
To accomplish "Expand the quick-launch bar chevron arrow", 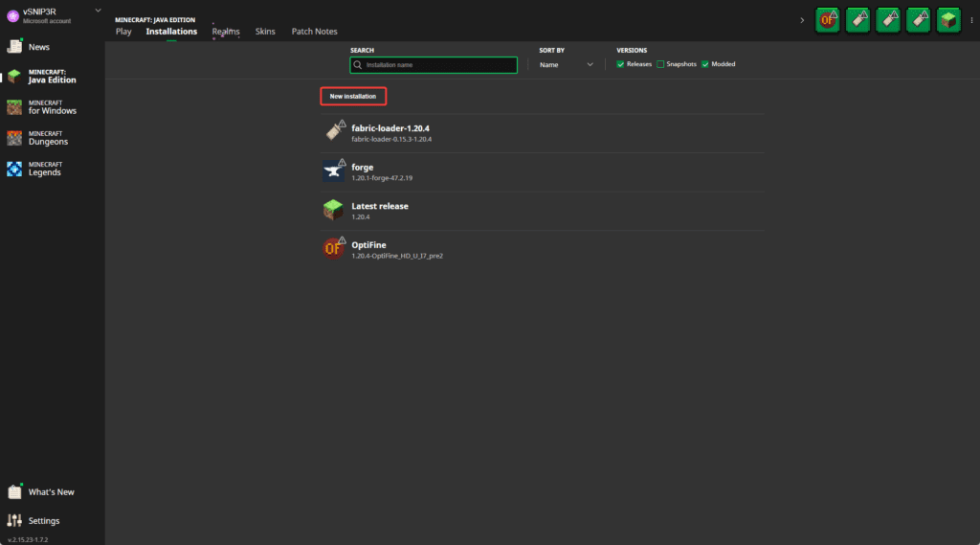I will coord(801,20).
